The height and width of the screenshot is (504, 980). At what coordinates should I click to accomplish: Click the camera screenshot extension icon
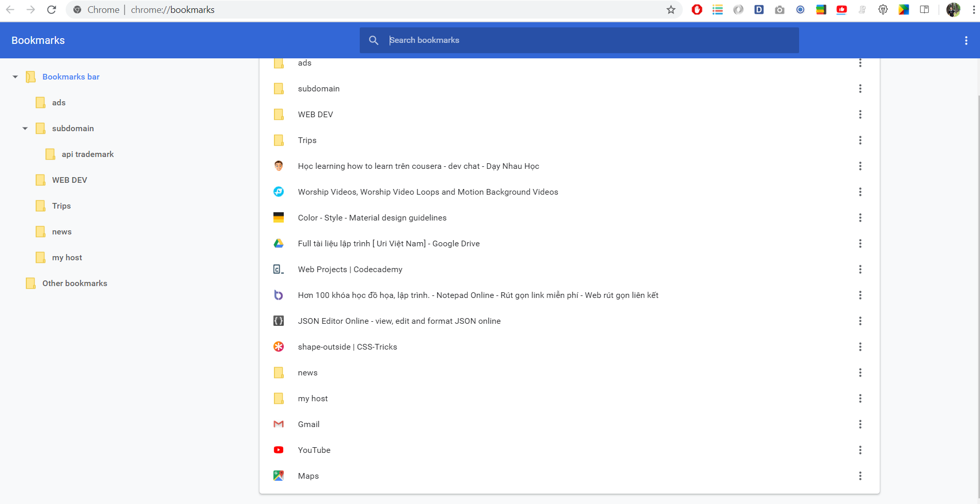pyautogui.click(x=779, y=9)
